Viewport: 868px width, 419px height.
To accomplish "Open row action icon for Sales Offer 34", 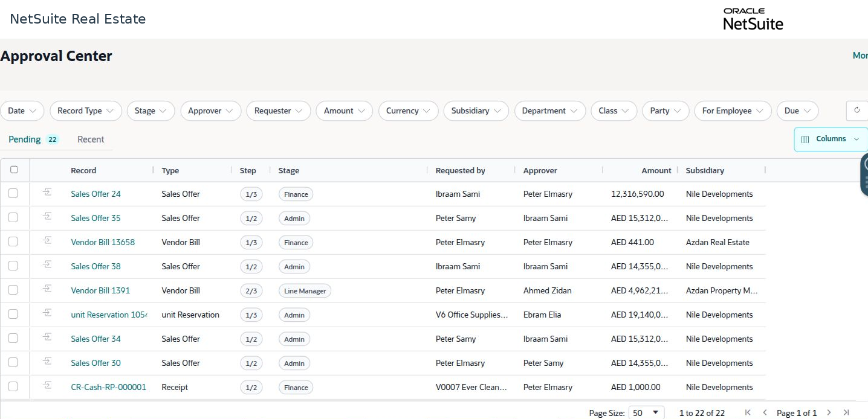I will [47, 337].
